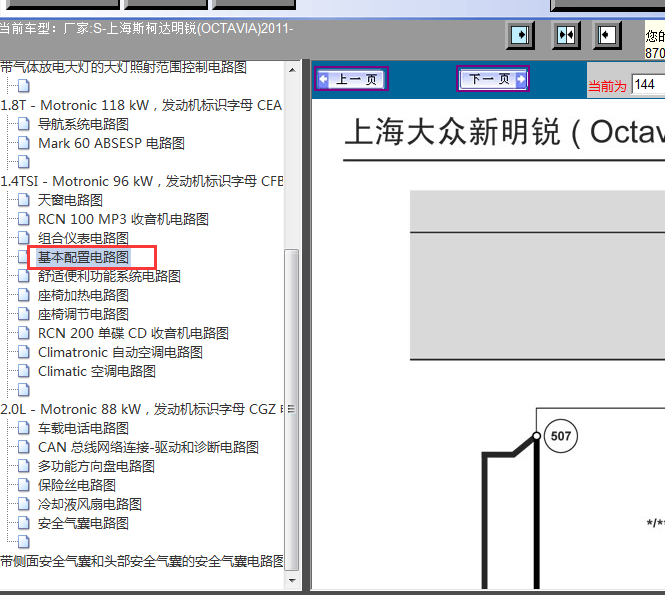The image size is (665, 595).
Task: Click the document icon beside 保险丝电路图
Action: click(24, 485)
